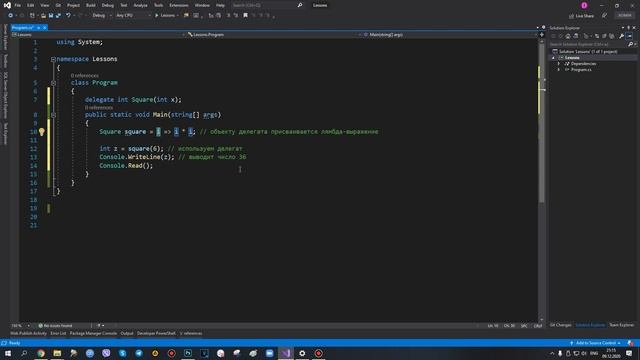Close the Solution Explorer panel
640x360 pixels.
tap(634, 28)
